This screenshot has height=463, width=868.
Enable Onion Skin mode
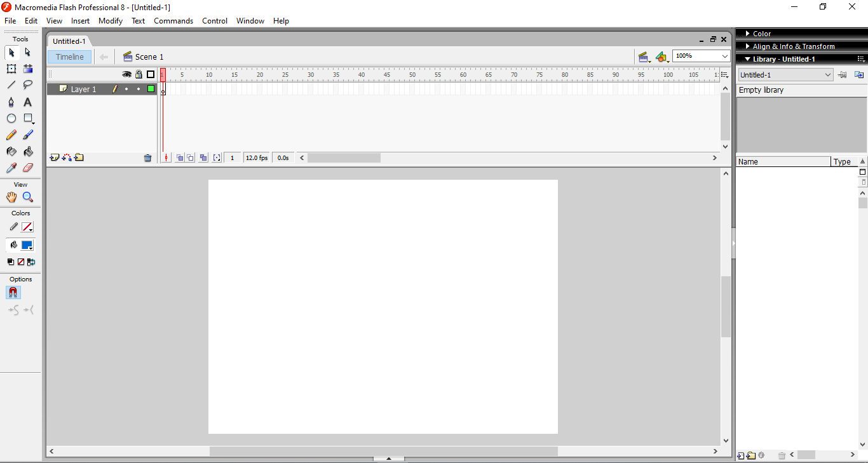(x=179, y=158)
